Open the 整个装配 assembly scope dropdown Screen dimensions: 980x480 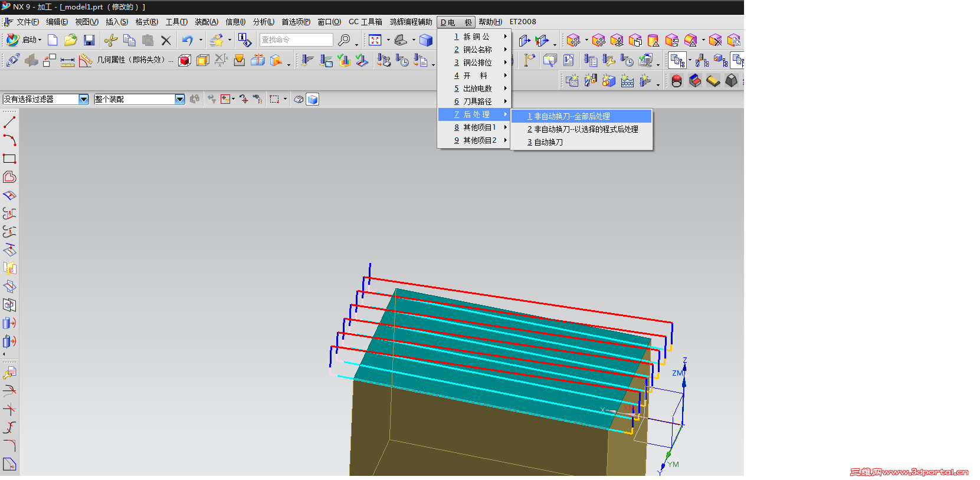tap(180, 99)
